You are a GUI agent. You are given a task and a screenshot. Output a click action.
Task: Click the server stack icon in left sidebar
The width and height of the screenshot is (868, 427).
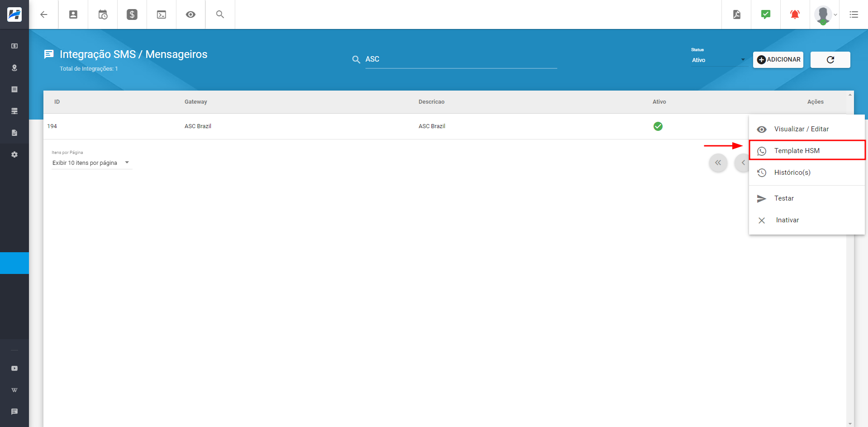(x=14, y=111)
